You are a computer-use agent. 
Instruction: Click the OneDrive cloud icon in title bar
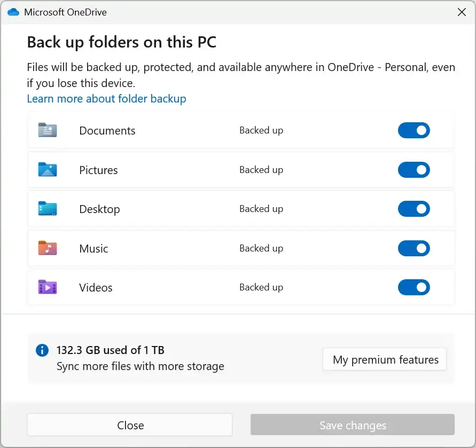click(13, 12)
